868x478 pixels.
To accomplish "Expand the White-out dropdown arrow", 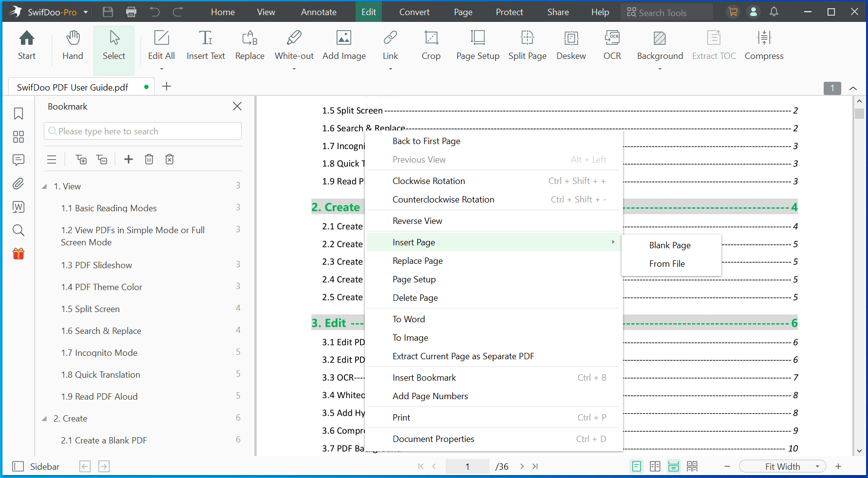I will tap(294, 69).
